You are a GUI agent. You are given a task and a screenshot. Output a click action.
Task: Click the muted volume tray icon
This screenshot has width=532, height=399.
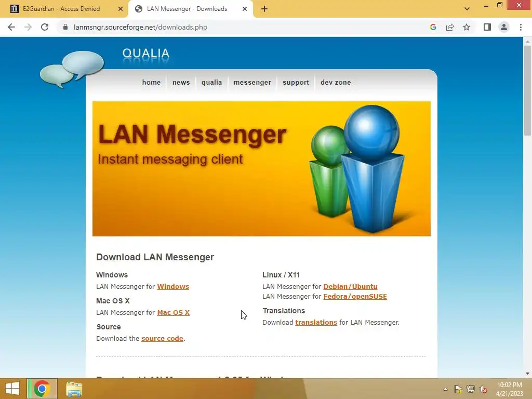[483, 389]
